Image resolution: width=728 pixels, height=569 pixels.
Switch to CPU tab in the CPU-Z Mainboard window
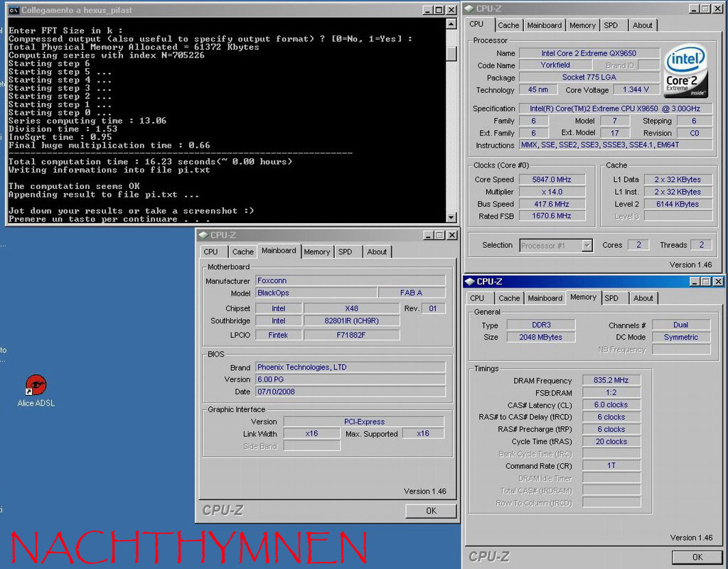pos(210,251)
